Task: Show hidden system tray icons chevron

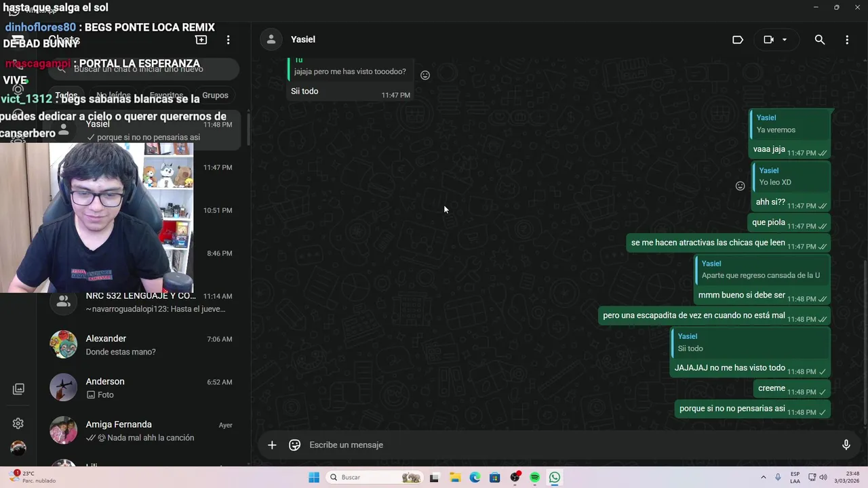Action: (763, 478)
